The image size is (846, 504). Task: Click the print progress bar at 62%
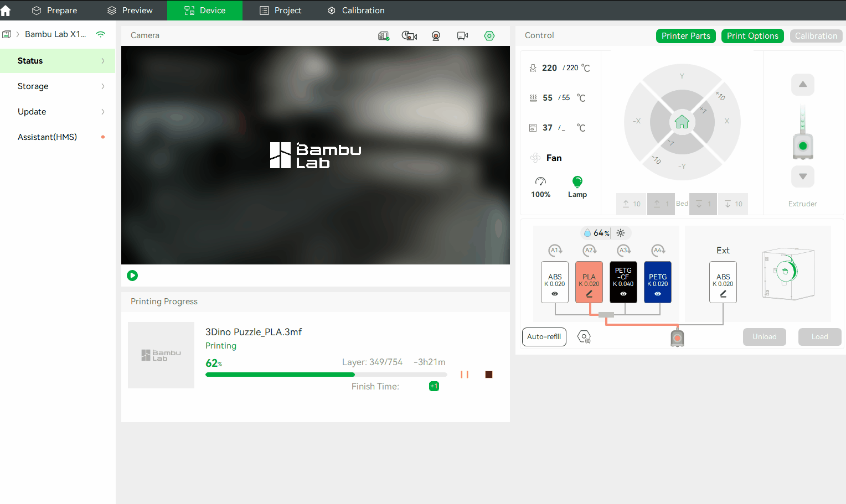pyautogui.click(x=326, y=375)
